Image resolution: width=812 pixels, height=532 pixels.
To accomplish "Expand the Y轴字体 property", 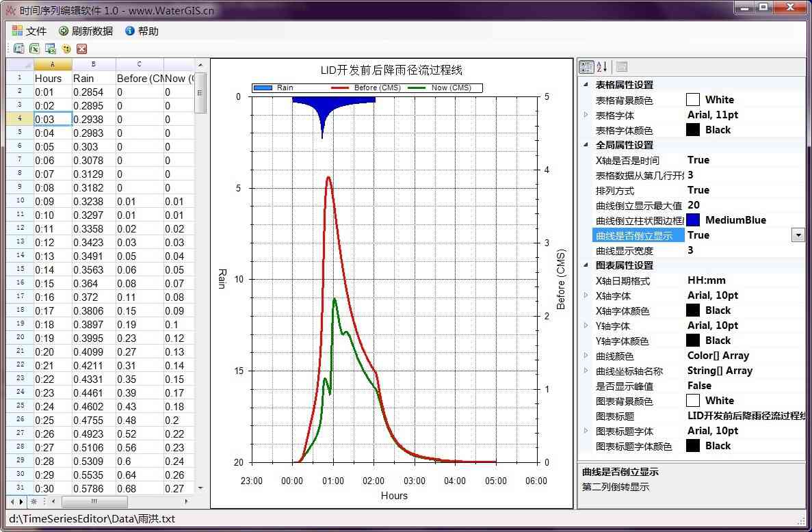I will click(586, 325).
